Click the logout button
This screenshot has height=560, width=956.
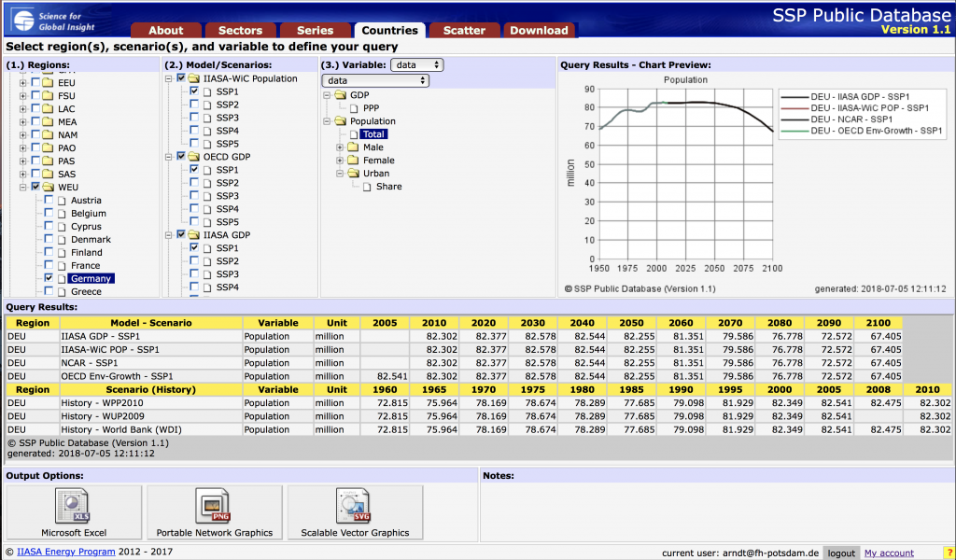click(841, 553)
